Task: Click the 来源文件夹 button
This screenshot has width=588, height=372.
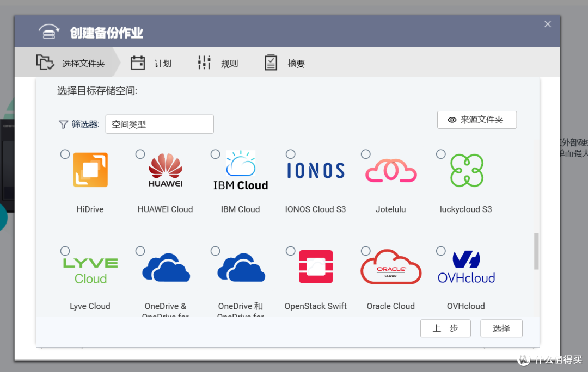Action: click(x=477, y=120)
